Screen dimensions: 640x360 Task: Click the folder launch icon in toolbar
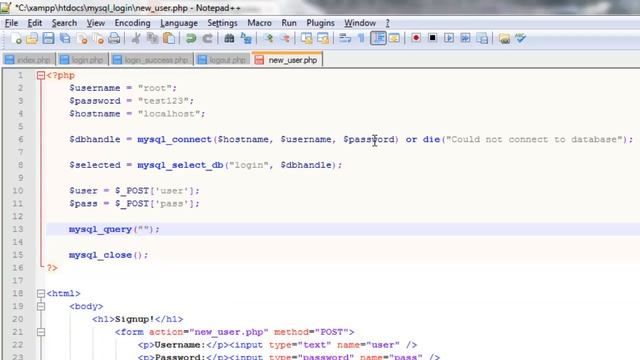click(504, 38)
